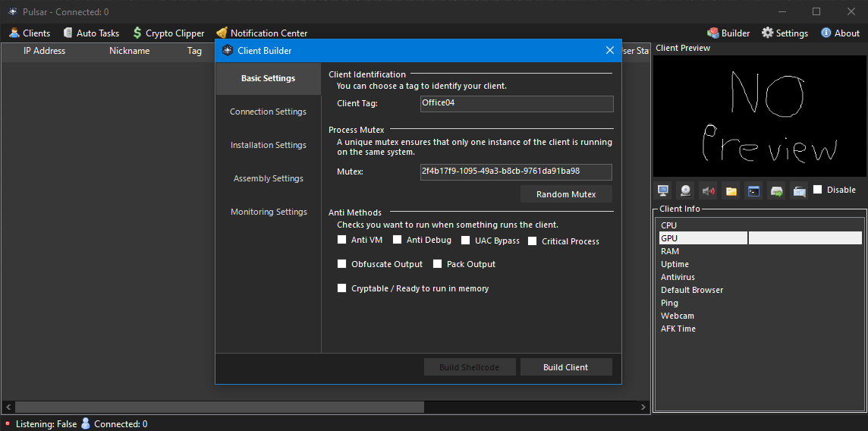The image size is (868, 431).
Task: Maximize the Pulsar main window
Action: tap(816, 11)
